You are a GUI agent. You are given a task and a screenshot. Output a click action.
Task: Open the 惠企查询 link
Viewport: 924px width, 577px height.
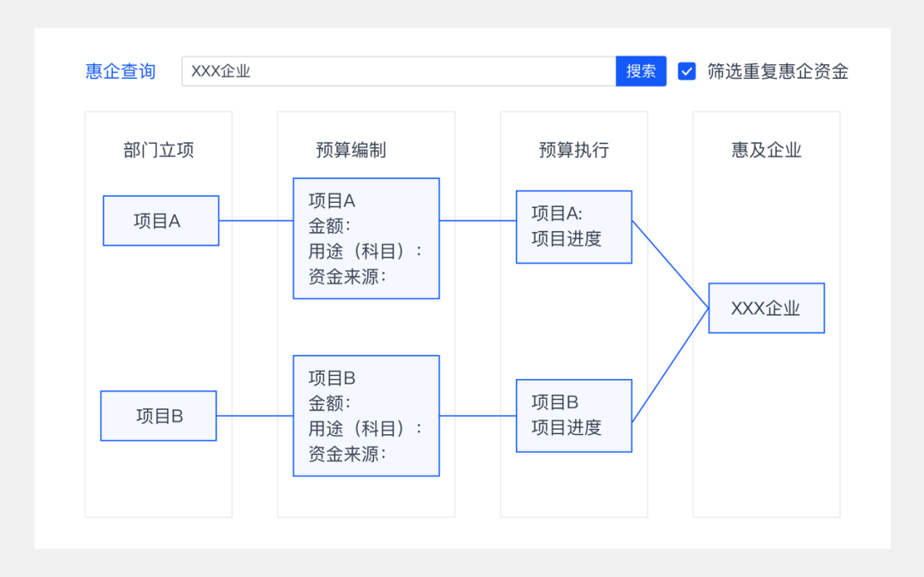[120, 72]
